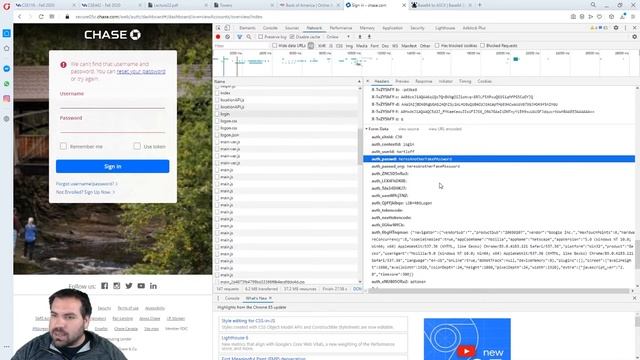Image resolution: width=640 pixels, height=360 pixels.
Task: Open Chase Instagram page icon
Action: point(117,286)
